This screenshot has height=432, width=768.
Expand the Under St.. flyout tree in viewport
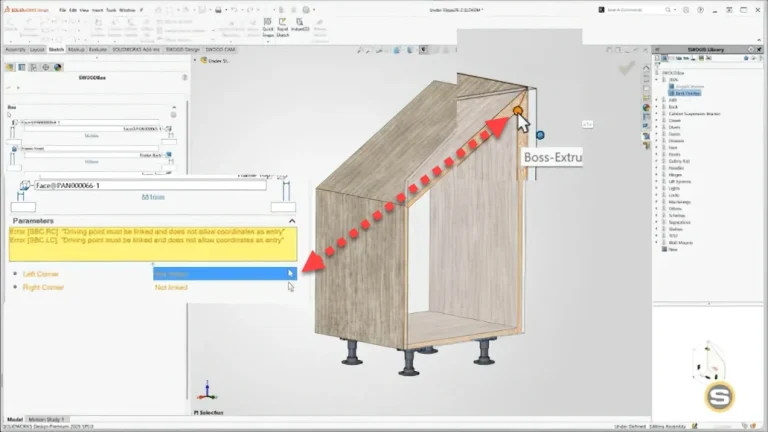click(195, 61)
